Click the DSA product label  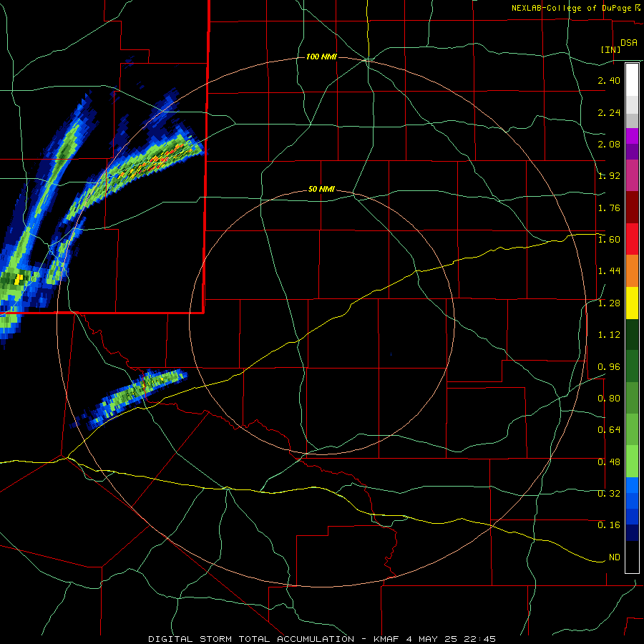coord(629,42)
